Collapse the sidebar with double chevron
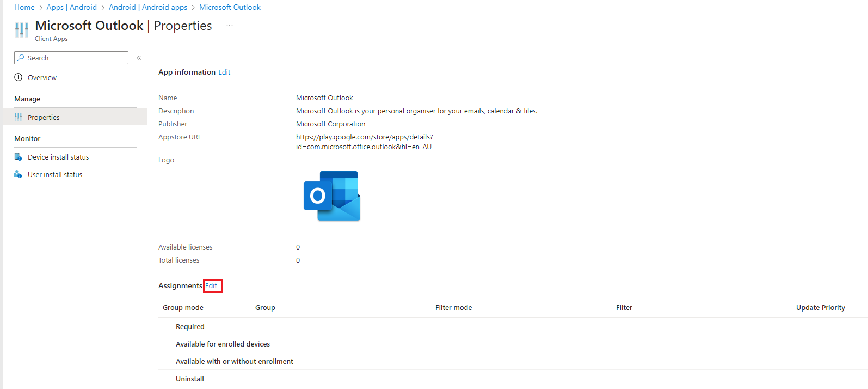This screenshot has height=389, width=868. pos(139,58)
